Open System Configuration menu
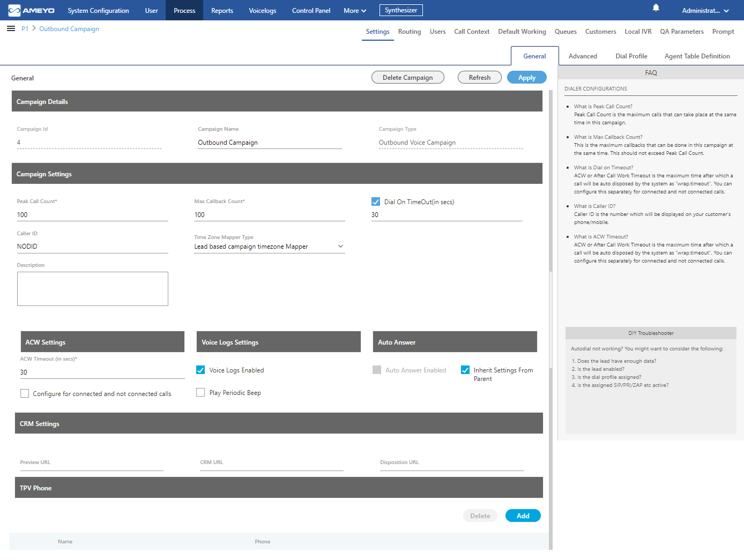 point(98,11)
